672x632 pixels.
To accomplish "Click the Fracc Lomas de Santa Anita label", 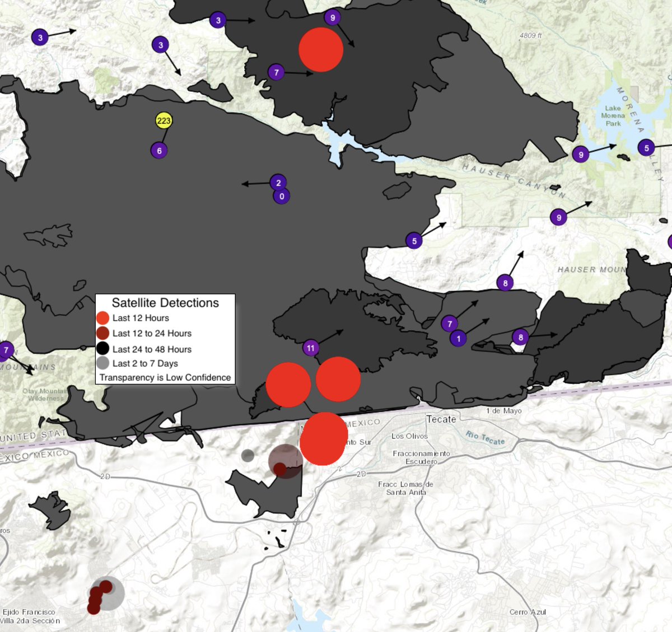I will pos(405,488).
